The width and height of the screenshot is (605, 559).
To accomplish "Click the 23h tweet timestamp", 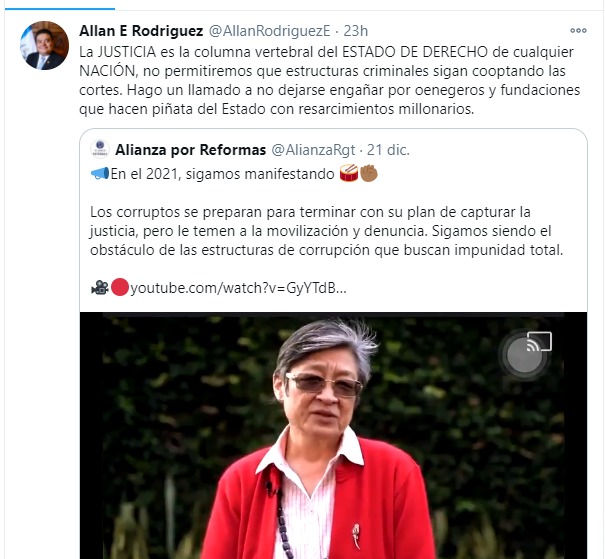I will tap(355, 31).
